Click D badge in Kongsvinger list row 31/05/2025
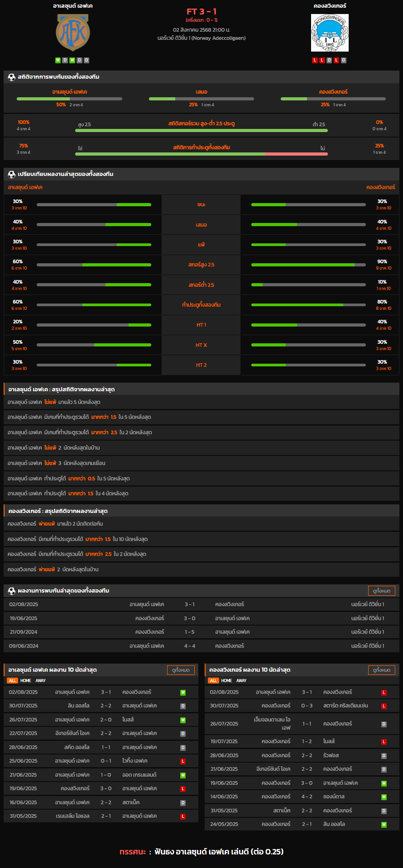The height and width of the screenshot is (868, 403). (x=384, y=811)
